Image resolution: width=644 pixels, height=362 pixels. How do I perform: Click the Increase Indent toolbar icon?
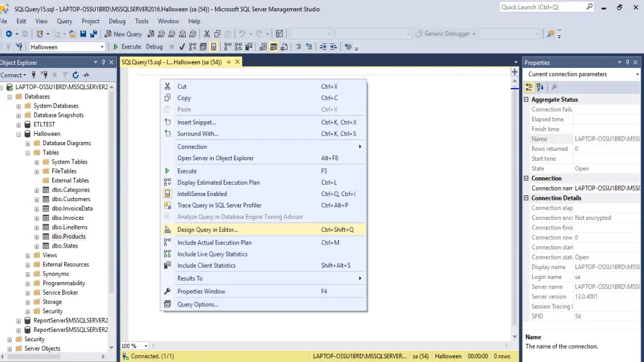coord(333,47)
